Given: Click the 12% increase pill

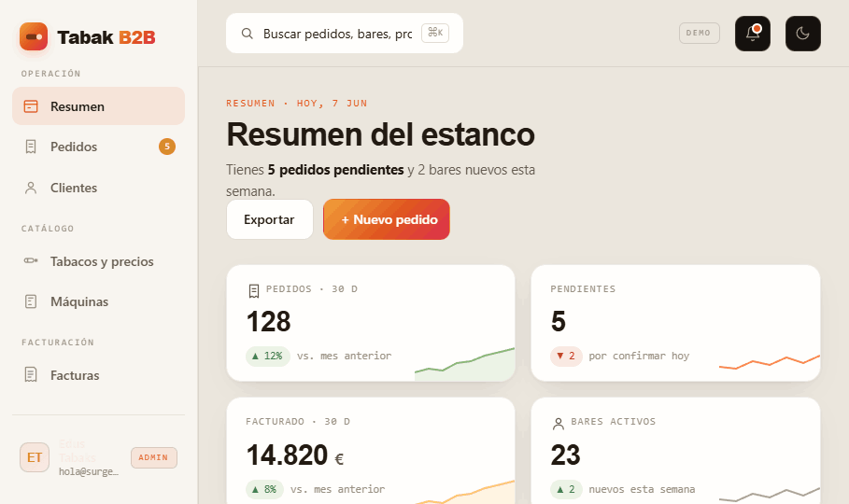Looking at the screenshot, I should click(x=268, y=356).
